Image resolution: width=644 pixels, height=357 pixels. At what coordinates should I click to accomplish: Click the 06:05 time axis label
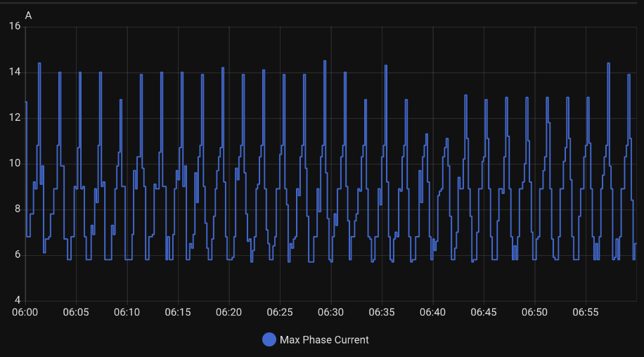76,312
